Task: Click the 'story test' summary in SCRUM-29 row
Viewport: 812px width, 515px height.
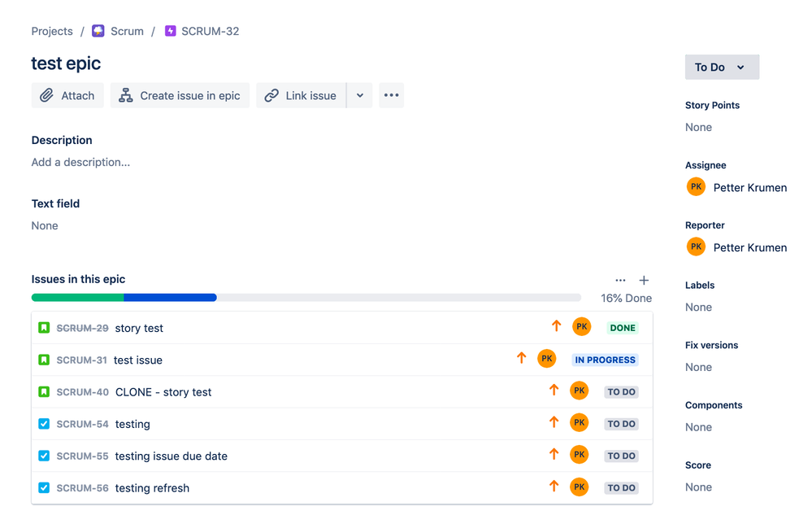Action: click(x=139, y=328)
